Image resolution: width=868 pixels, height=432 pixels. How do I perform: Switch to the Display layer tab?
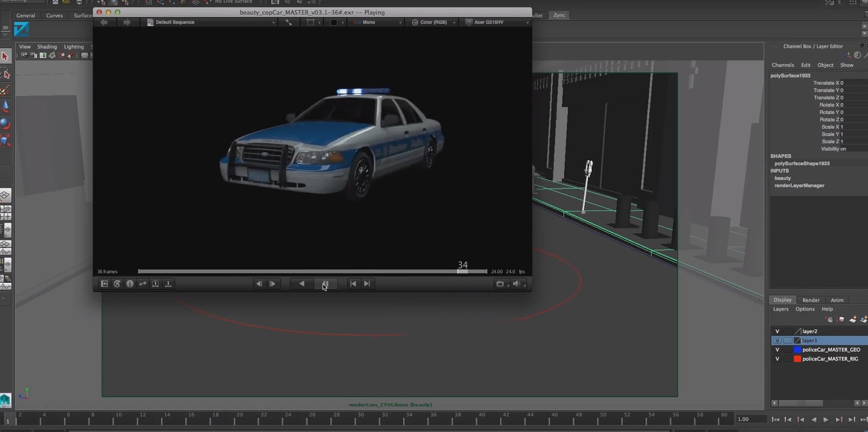(782, 300)
